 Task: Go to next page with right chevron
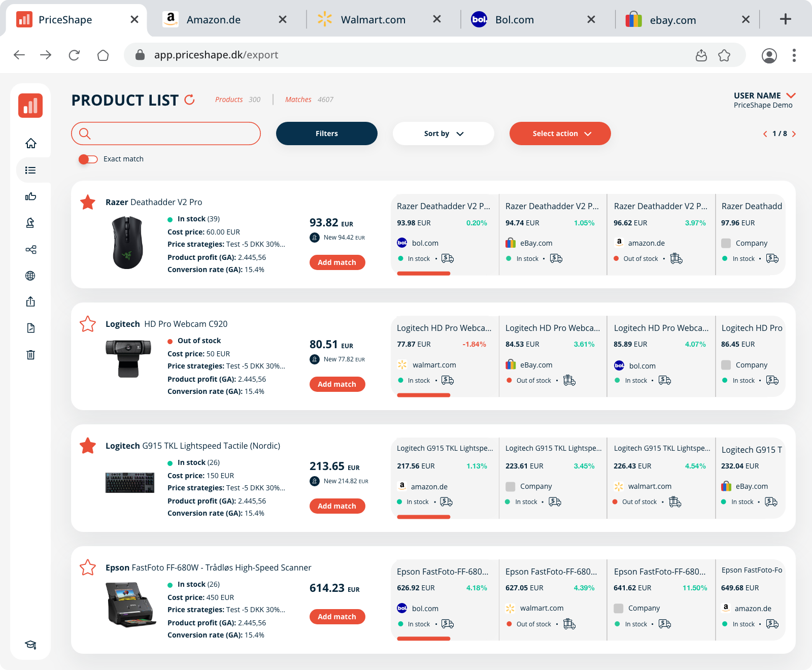[x=794, y=134]
